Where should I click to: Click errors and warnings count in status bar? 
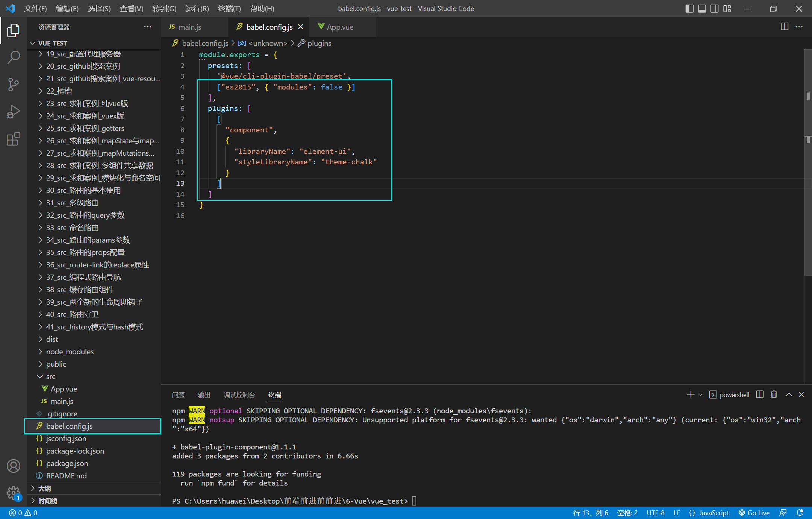23,513
